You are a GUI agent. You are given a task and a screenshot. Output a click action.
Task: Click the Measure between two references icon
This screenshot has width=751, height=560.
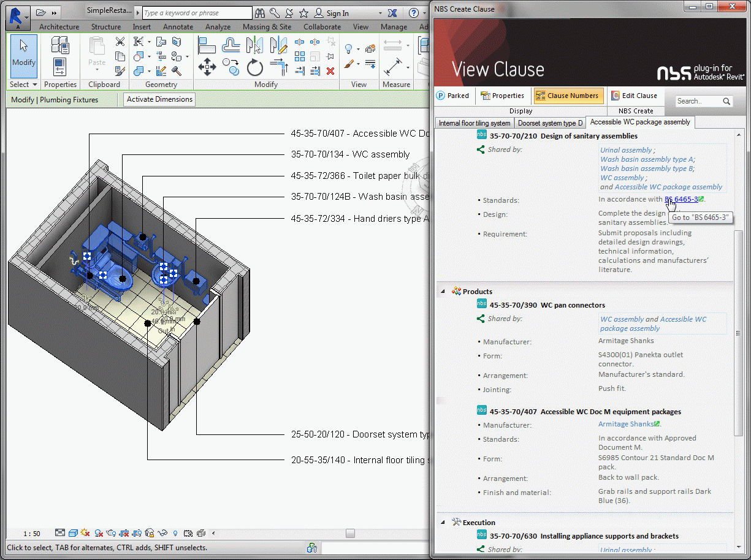(x=392, y=44)
